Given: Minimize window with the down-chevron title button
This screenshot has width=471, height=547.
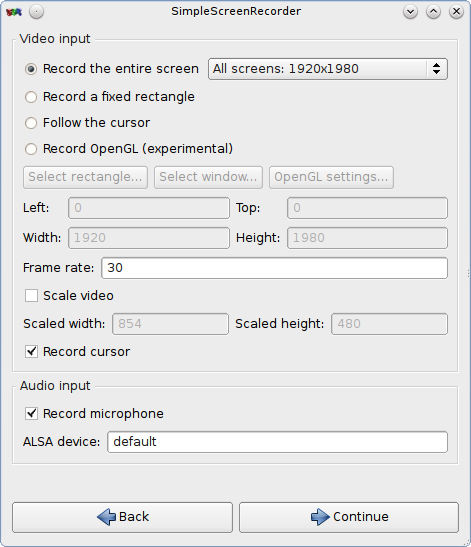Looking at the screenshot, I should pos(410,12).
